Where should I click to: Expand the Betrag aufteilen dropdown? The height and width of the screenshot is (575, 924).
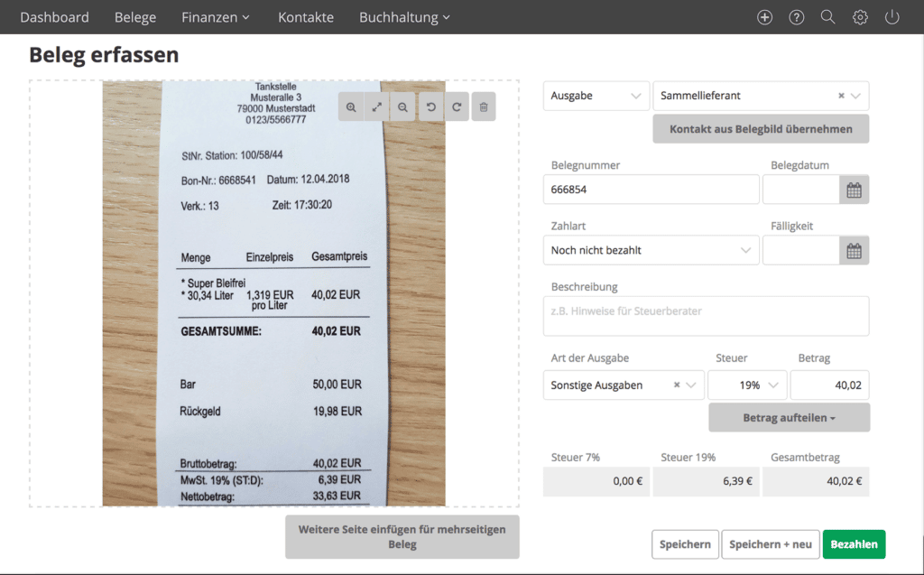[789, 417]
